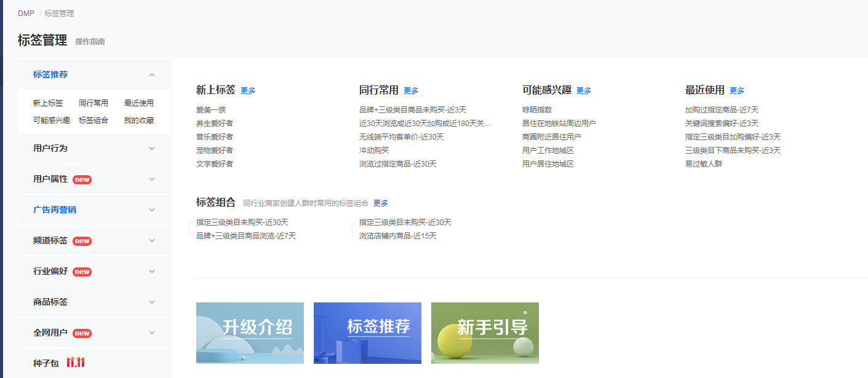Open the 标签推荐 banner image
Screen dimensions: 868x378
(x=367, y=333)
